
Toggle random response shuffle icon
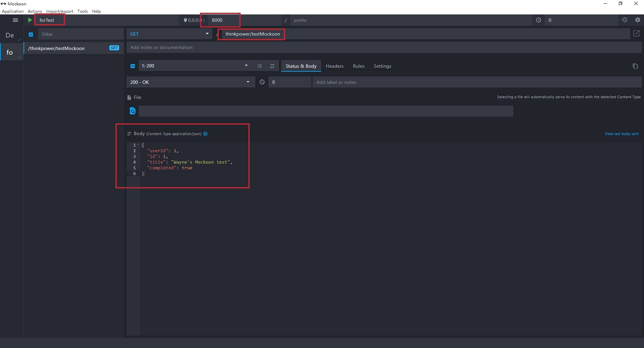click(x=259, y=66)
